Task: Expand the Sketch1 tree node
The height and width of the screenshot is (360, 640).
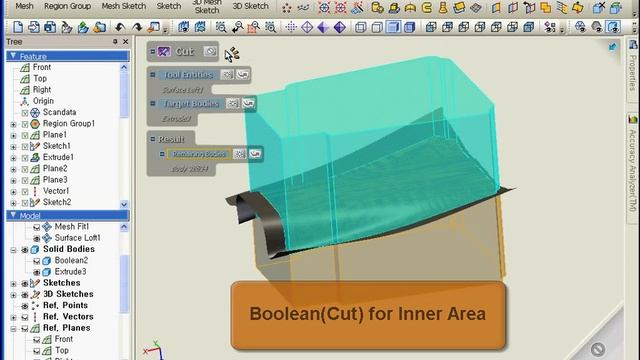Action: (13, 146)
